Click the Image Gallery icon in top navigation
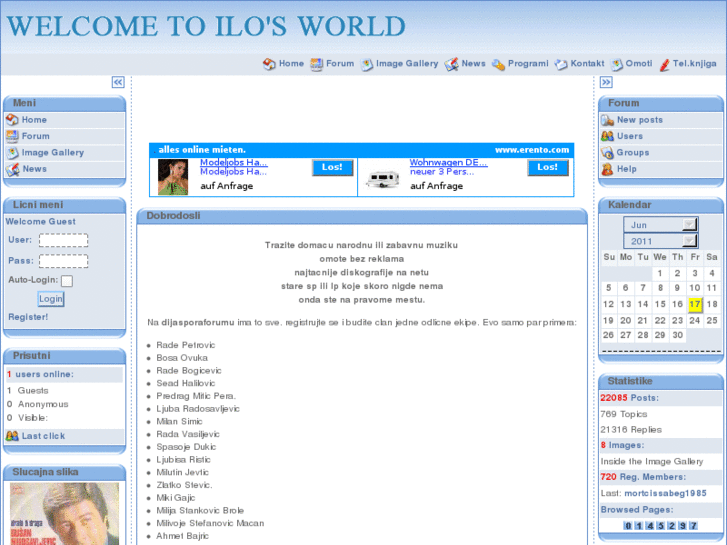The height and width of the screenshot is (545, 727). (x=367, y=64)
